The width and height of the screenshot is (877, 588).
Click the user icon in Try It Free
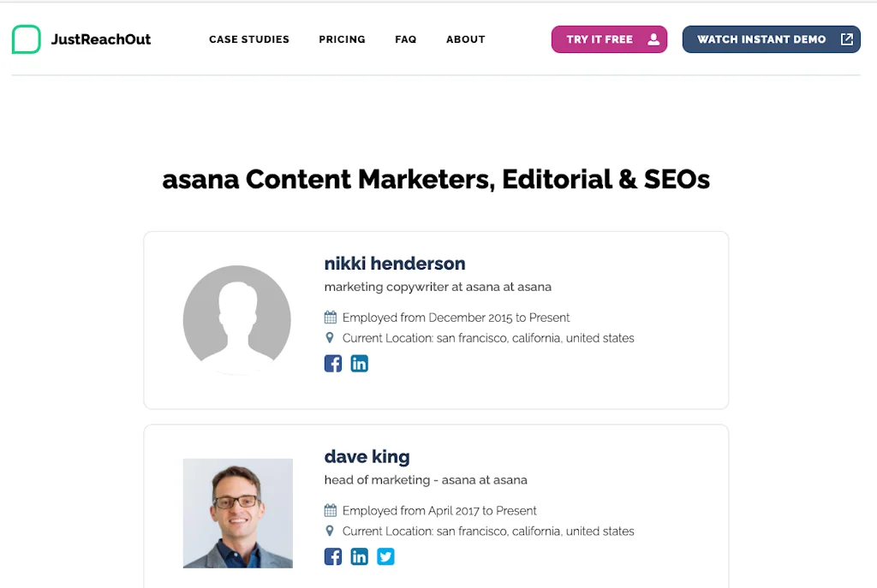[x=653, y=39]
